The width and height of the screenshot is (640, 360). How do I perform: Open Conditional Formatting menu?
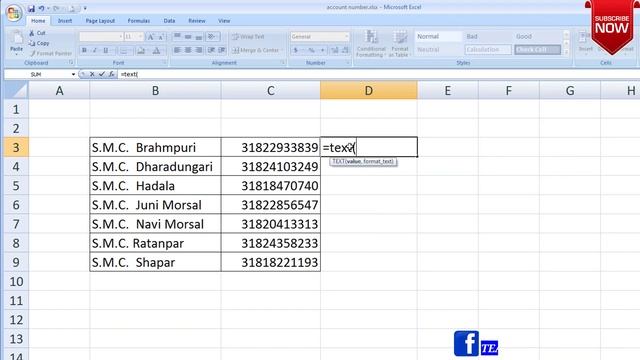(371, 43)
